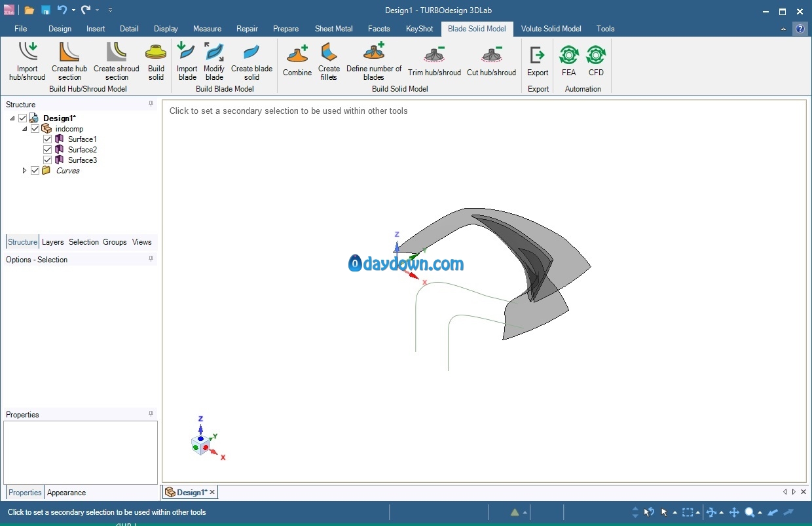
Task: Run the FEA automation tool
Action: point(568,55)
